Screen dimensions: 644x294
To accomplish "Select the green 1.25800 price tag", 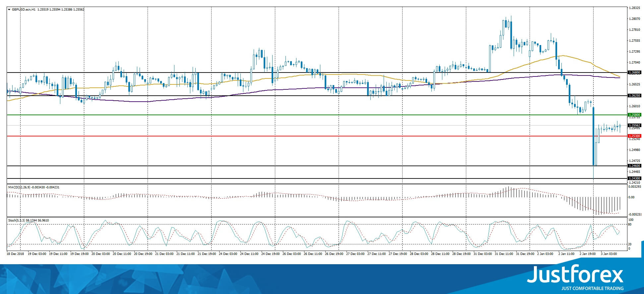I will click(x=635, y=115).
